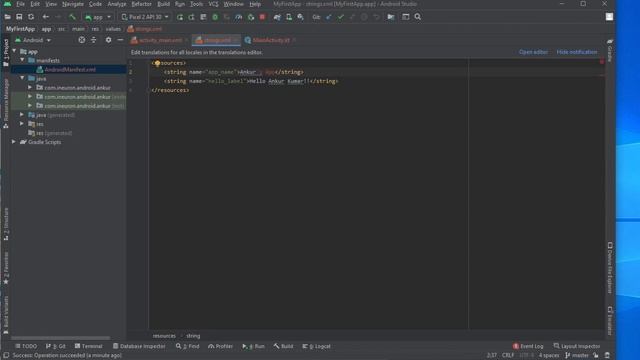Toggle the Device File Explorer side button

610,268
